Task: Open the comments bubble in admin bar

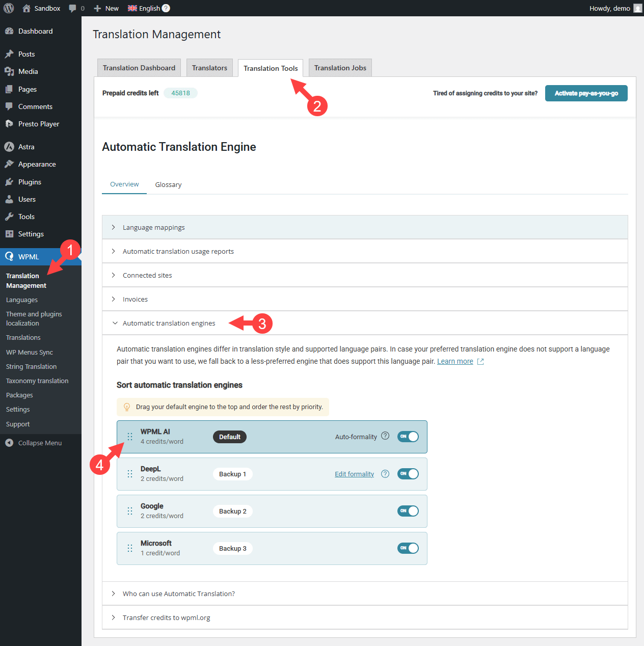Action: click(x=72, y=8)
